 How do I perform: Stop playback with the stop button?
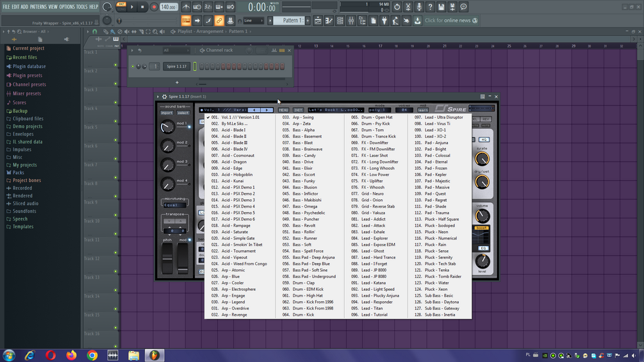point(142,6)
